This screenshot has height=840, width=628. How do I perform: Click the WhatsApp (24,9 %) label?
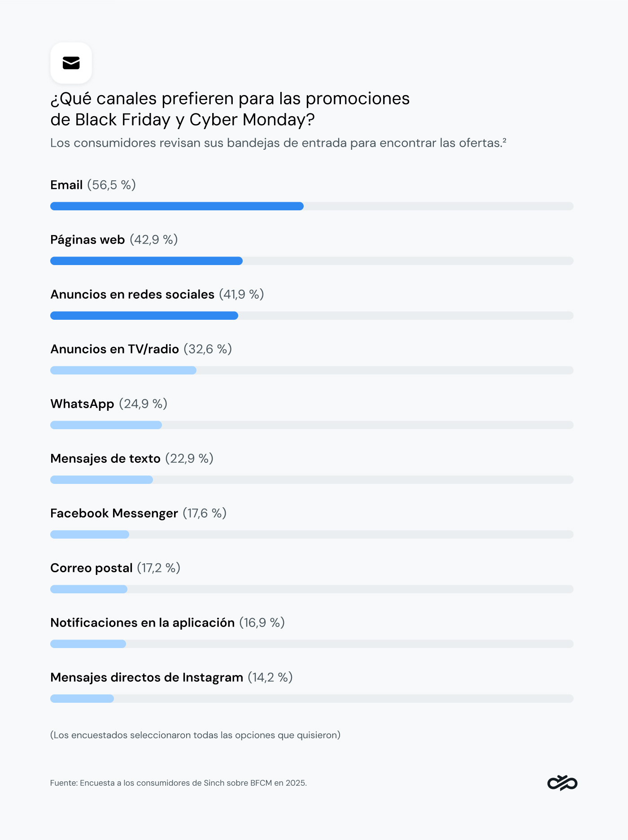coord(109,404)
